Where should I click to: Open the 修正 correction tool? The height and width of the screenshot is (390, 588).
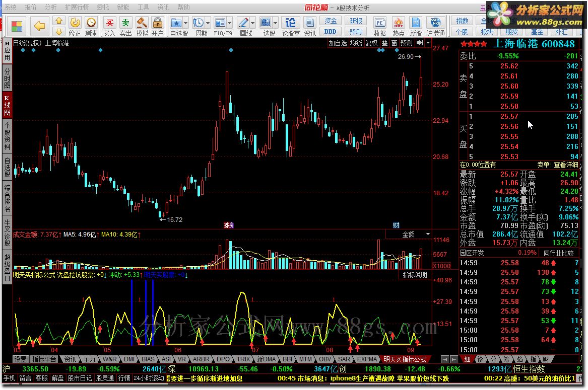tap(75, 26)
